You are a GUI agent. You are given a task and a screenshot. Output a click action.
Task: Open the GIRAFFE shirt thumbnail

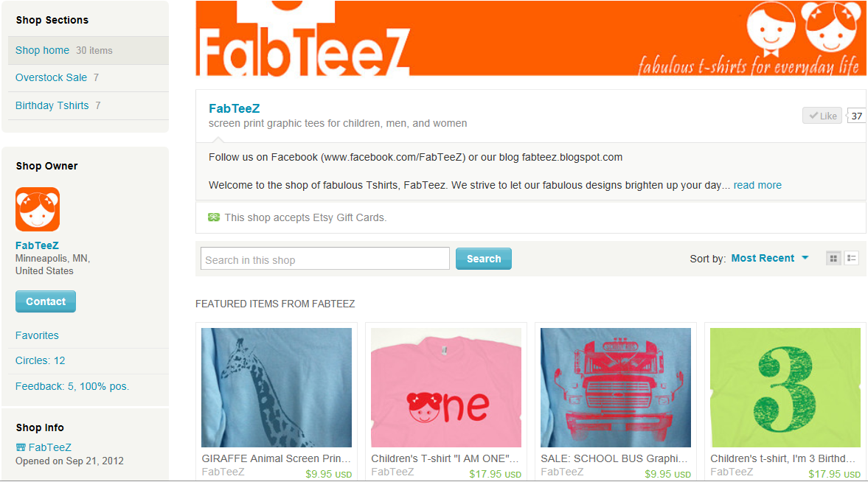277,388
